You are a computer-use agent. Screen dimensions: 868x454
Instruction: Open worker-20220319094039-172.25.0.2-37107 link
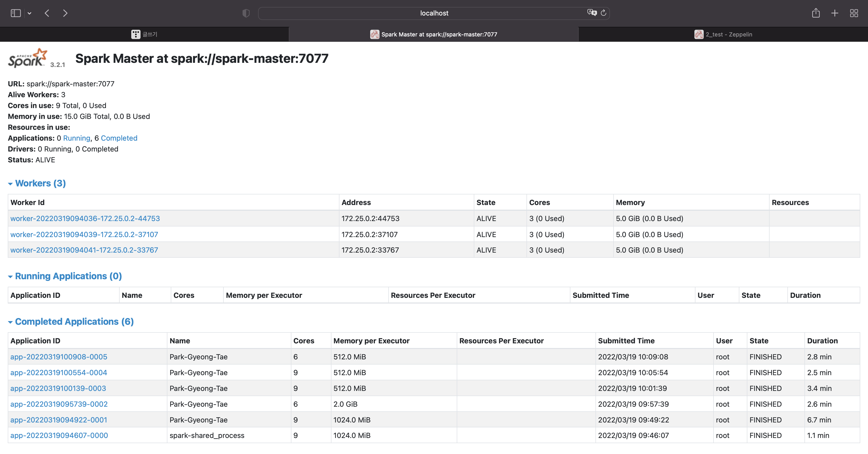click(x=84, y=234)
